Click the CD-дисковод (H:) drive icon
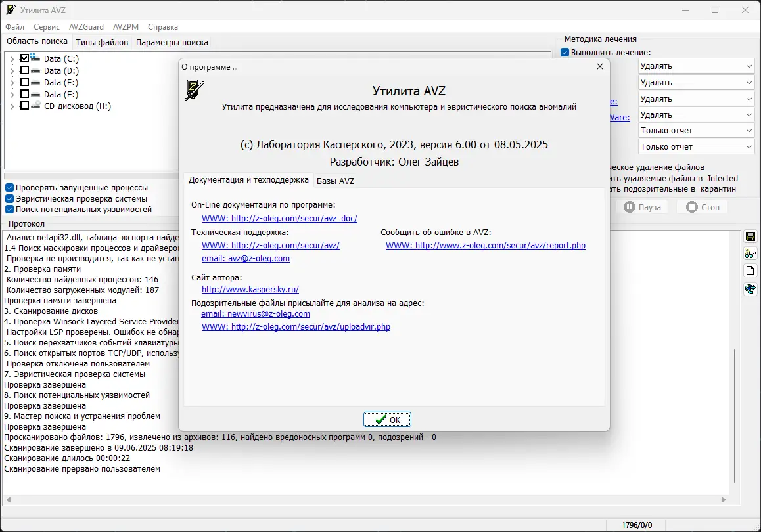 click(x=35, y=106)
